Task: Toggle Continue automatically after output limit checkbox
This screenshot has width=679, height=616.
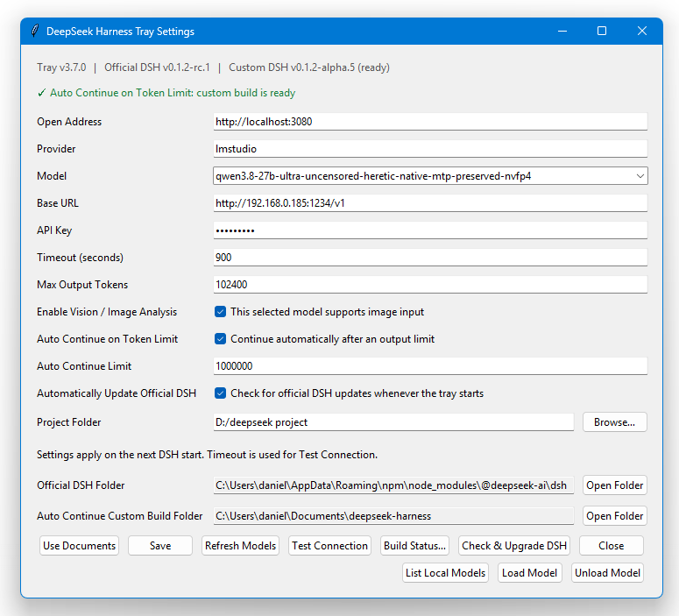Action: click(x=220, y=339)
